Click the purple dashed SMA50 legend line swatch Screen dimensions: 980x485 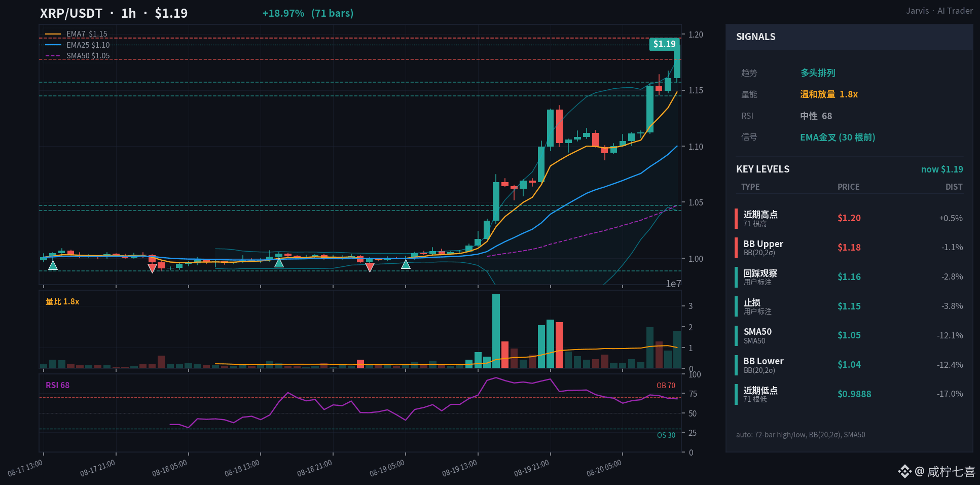tap(53, 56)
